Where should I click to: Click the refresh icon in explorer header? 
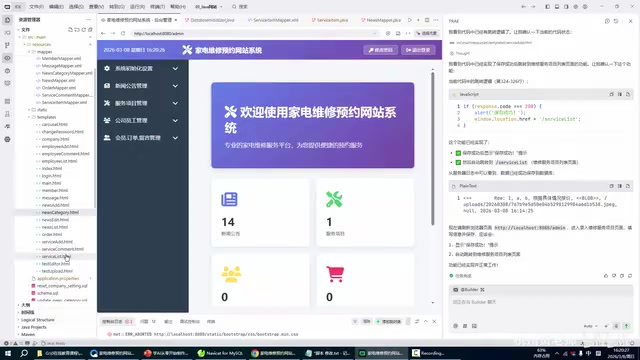pyautogui.click(x=84, y=29)
